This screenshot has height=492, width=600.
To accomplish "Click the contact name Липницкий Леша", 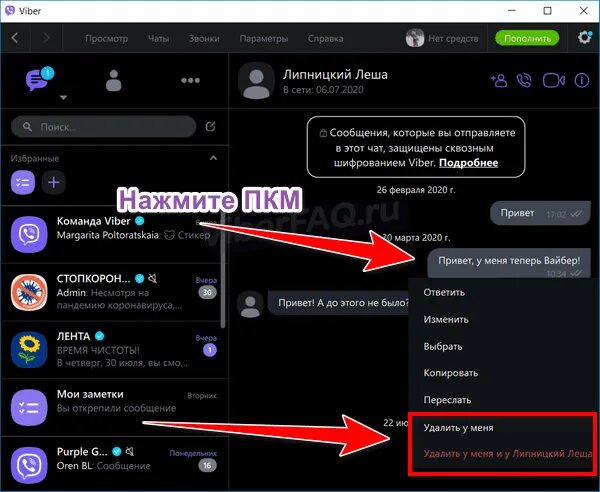I will click(335, 74).
